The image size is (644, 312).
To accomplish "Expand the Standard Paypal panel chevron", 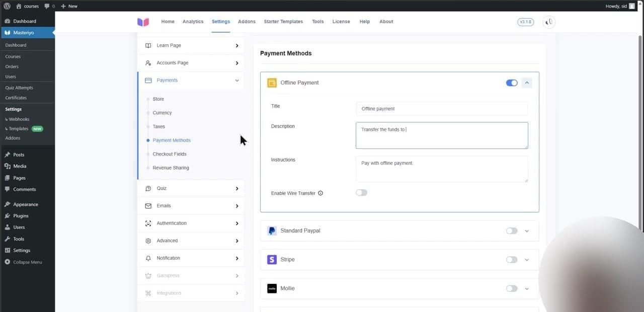I will (x=527, y=231).
